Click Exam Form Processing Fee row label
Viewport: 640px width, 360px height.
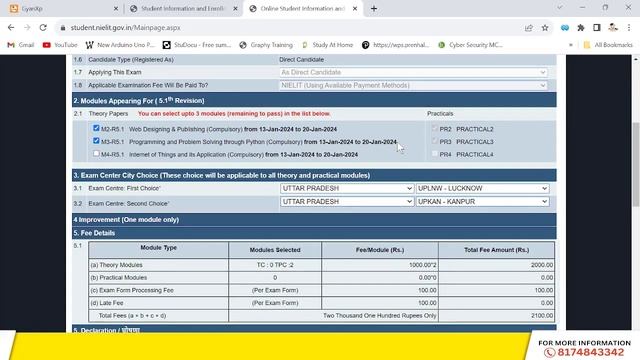pos(132,290)
